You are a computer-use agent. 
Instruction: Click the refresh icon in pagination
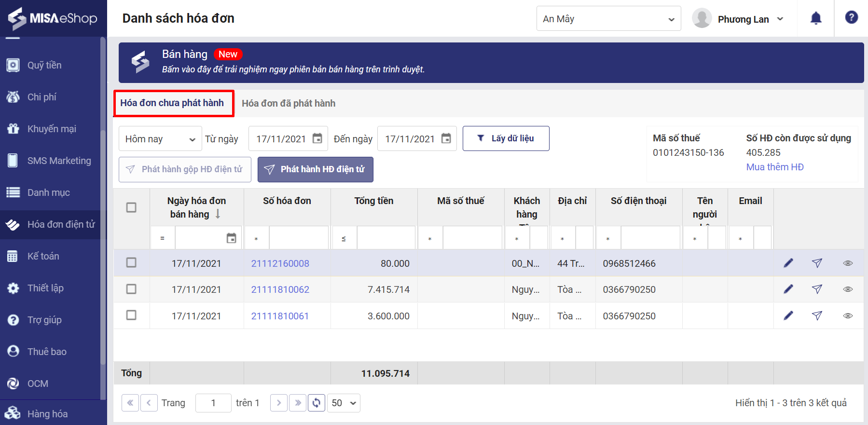pyautogui.click(x=316, y=403)
